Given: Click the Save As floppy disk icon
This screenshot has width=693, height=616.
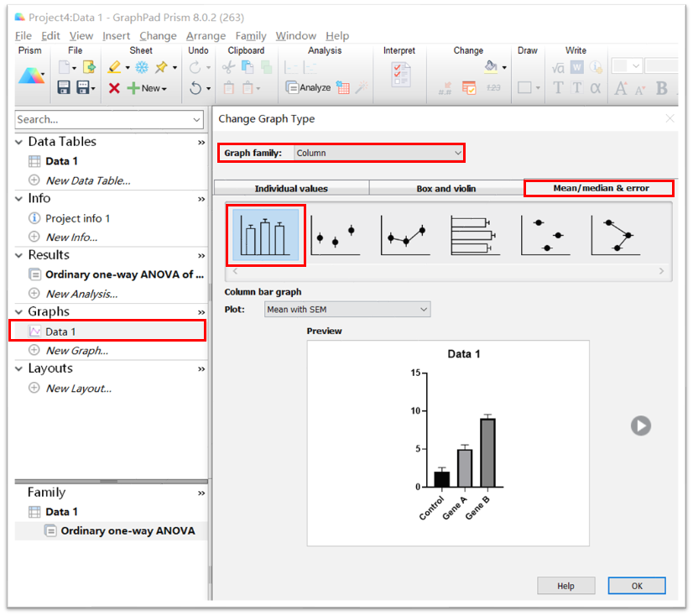Looking at the screenshot, I should point(84,87).
